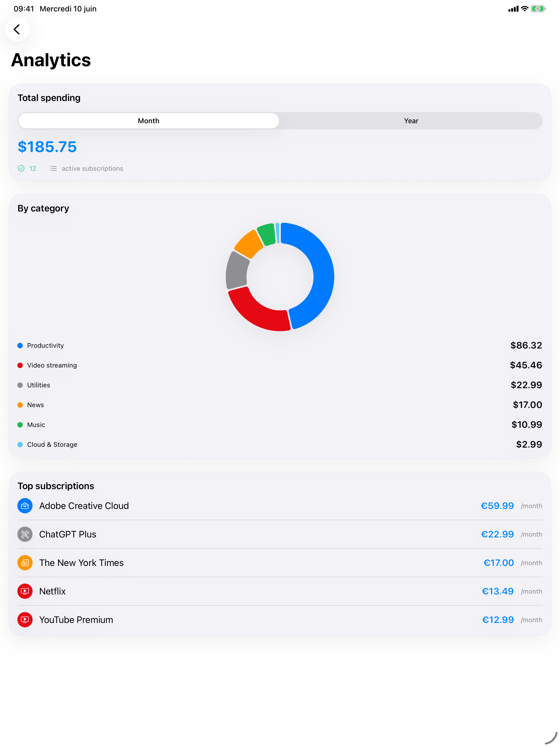Tap the blue Productivity legend dot
Viewport: 560px width, 747px height.
(x=20, y=346)
